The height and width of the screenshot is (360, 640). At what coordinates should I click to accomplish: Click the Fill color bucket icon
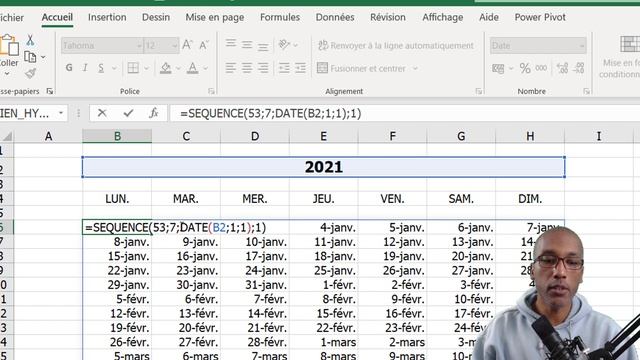(x=166, y=68)
